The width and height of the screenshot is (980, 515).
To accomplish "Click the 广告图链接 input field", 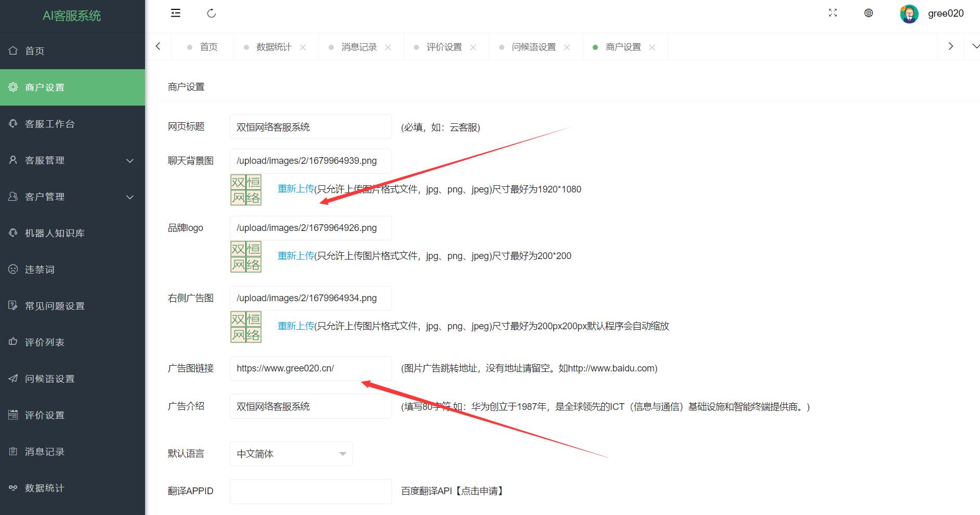I will pyautogui.click(x=311, y=368).
